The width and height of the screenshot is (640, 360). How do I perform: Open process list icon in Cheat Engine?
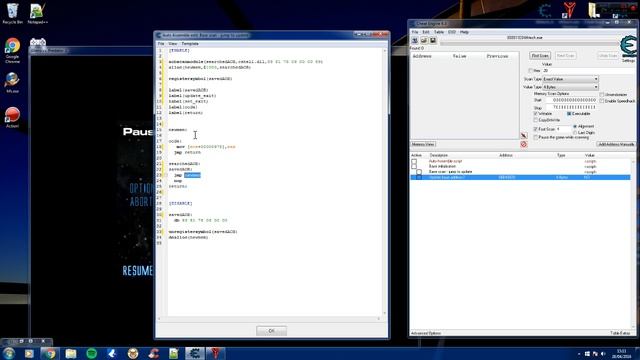pyautogui.click(x=415, y=40)
